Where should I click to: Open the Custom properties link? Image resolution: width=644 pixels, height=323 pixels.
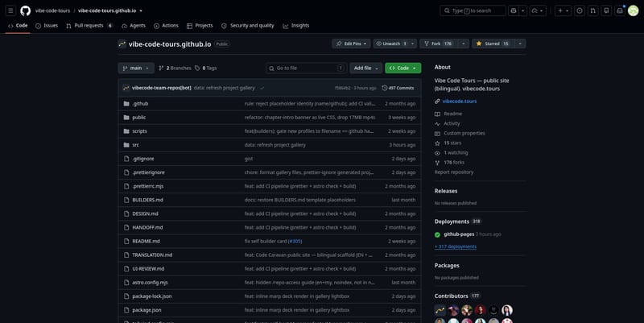tap(464, 133)
